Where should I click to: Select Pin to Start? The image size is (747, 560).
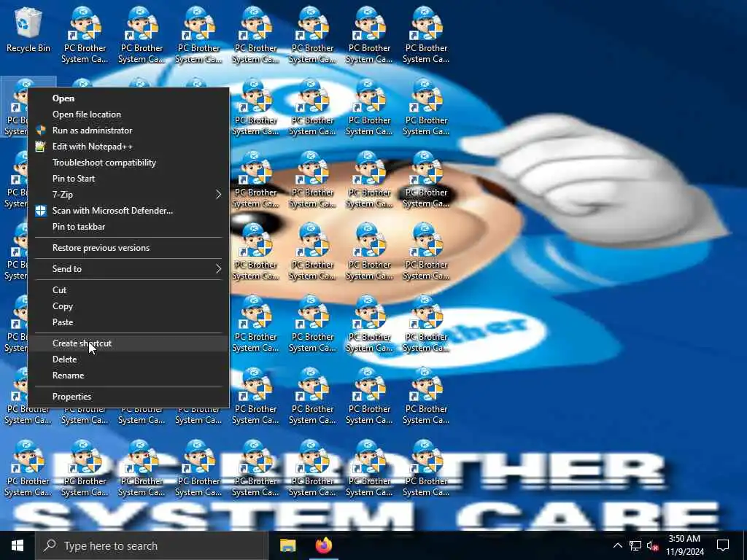click(x=128, y=179)
